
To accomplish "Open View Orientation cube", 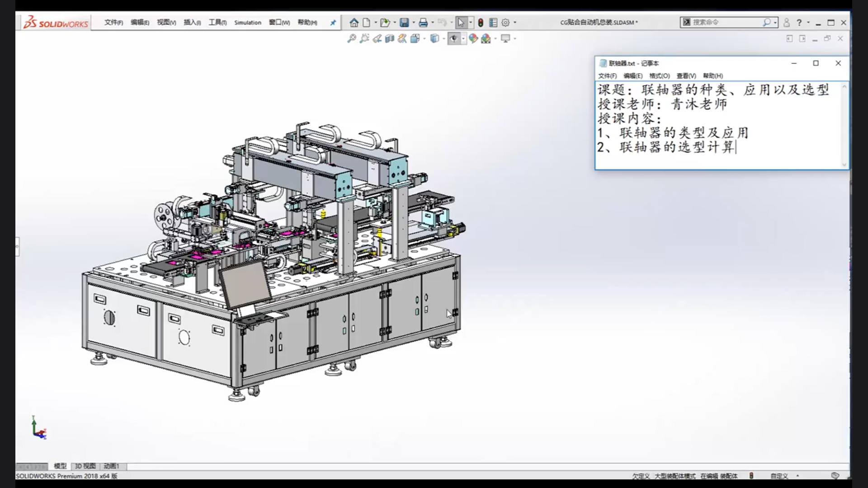I will pyautogui.click(x=415, y=38).
